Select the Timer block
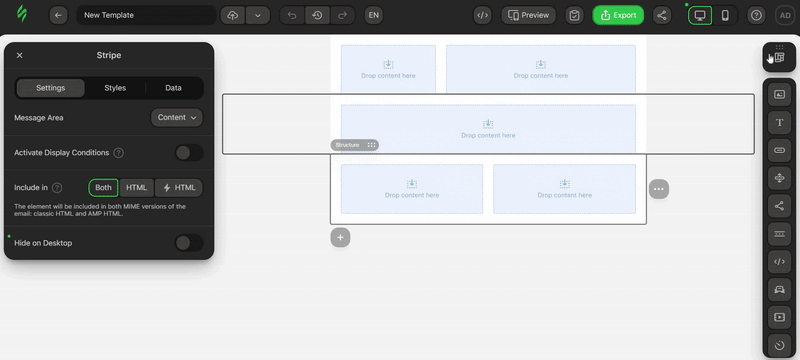This screenshot has width=800, height=360. (779, 345)
